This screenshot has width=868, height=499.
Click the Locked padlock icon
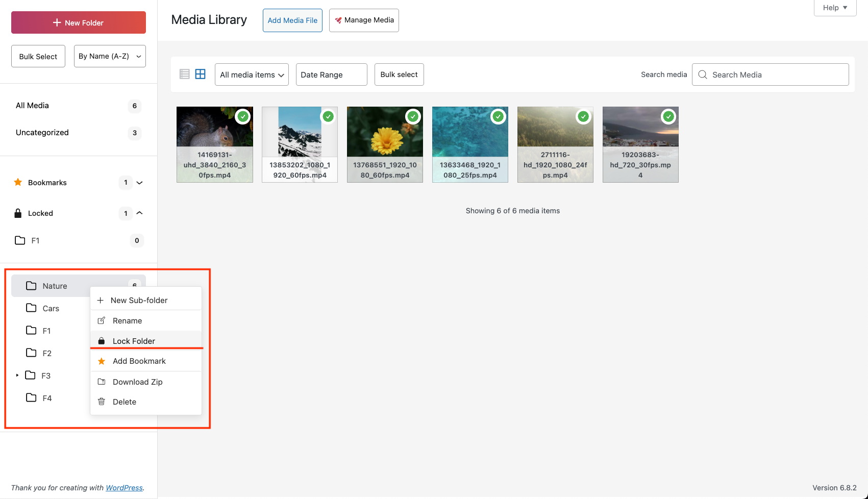18,213
